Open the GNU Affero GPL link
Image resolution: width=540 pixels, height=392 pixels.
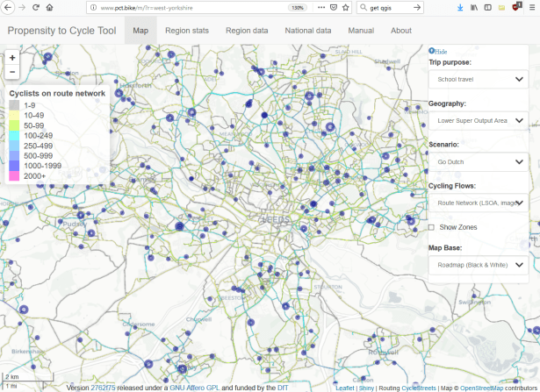click(195, 388)
